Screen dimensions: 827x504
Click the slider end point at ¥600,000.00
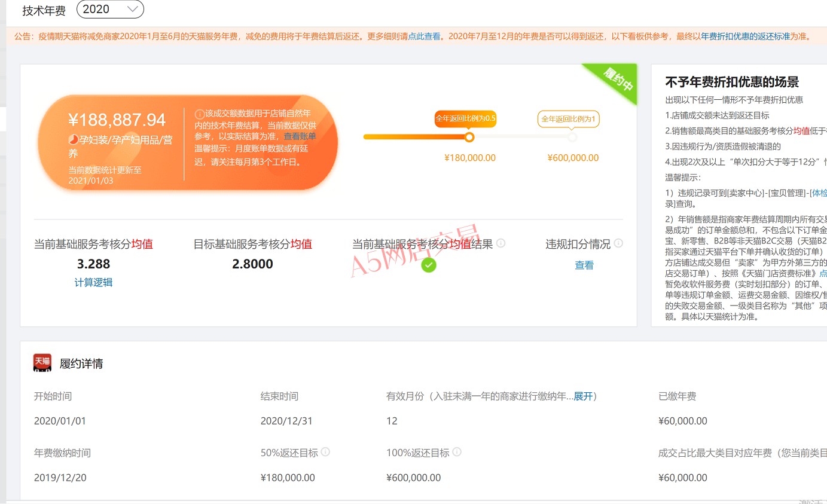click(572, 137)
